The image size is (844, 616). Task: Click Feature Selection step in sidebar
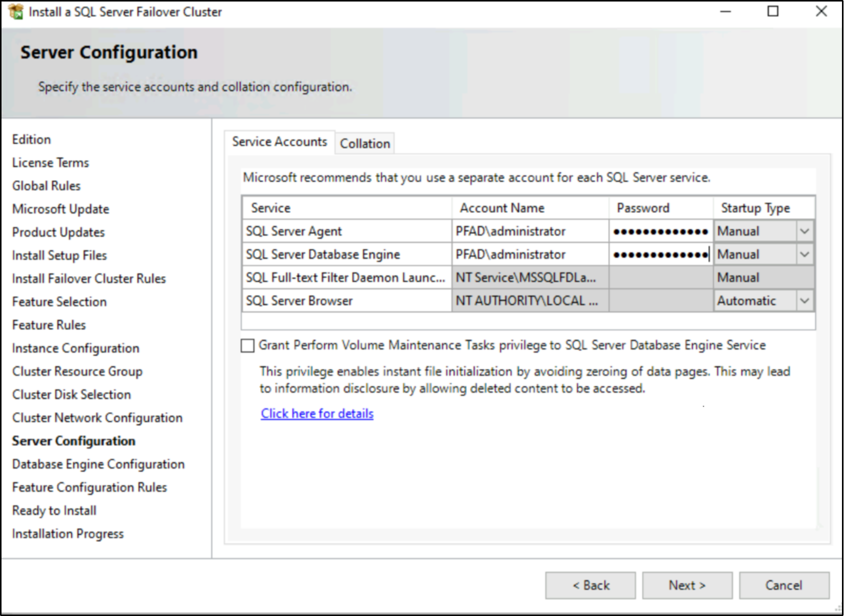pyautogui.click(x=60, y=302)
